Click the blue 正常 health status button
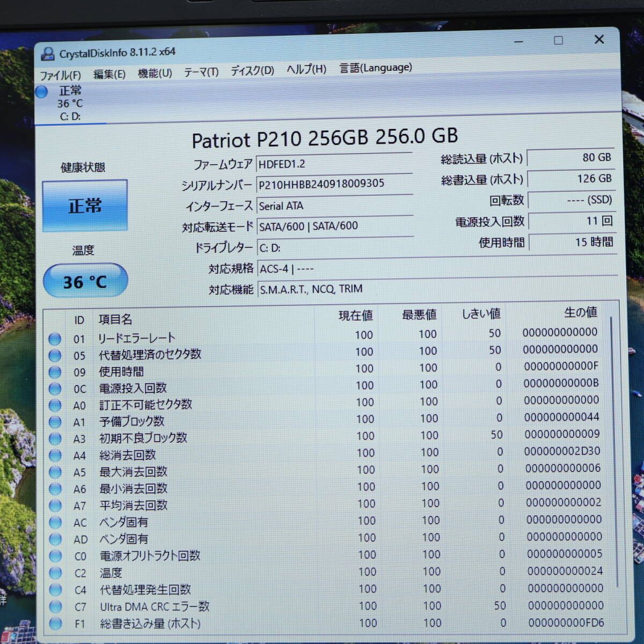The width and height of the screenshot is (644, 644). pos(85,206)
